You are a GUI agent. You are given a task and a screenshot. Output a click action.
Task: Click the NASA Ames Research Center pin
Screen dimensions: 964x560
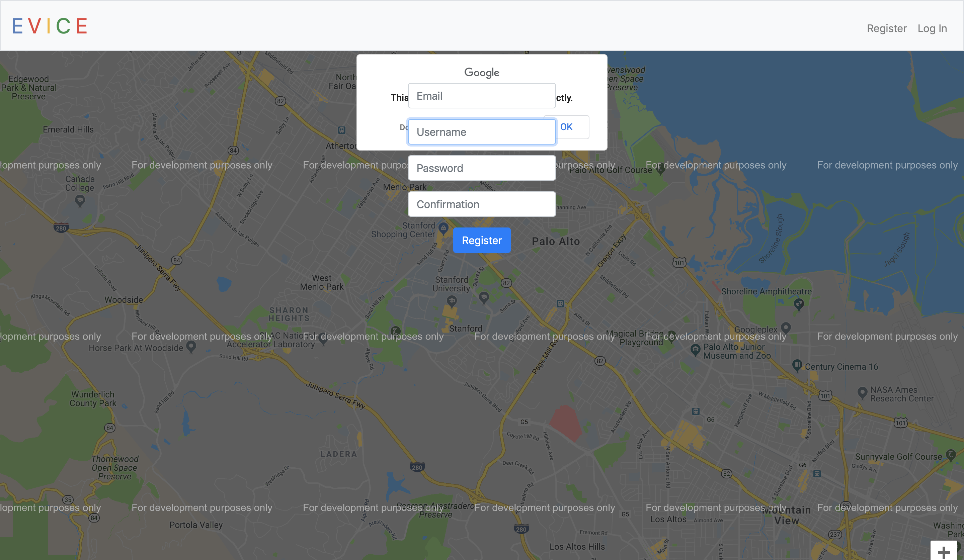pyautogui.click(x=862, y=392)
